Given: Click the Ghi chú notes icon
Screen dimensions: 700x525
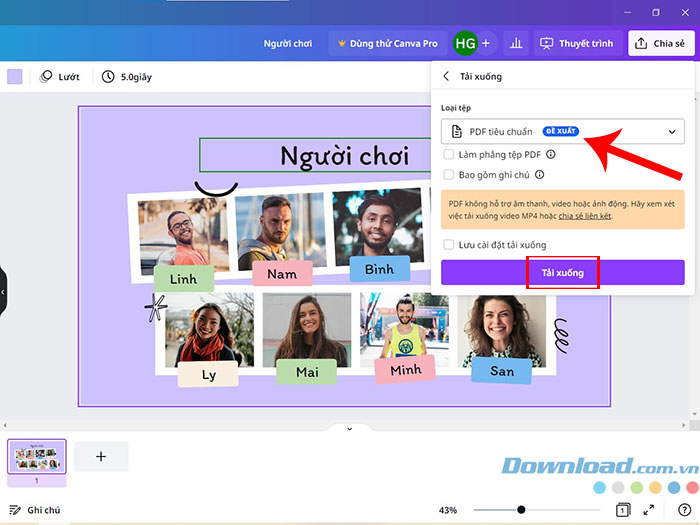Looking at the screenshot, I should click(x=14, y=510).
